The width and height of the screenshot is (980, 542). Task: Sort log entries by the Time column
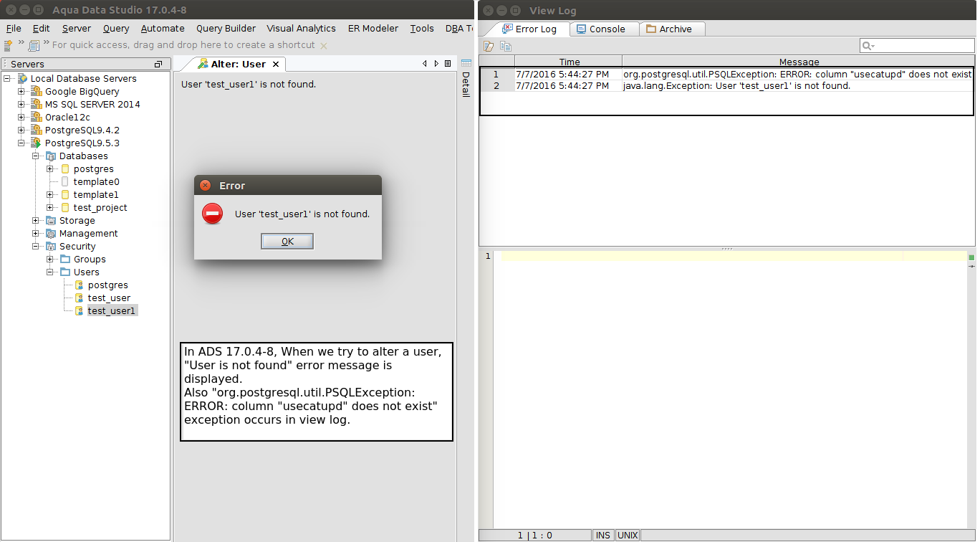[x=569, y=62]
